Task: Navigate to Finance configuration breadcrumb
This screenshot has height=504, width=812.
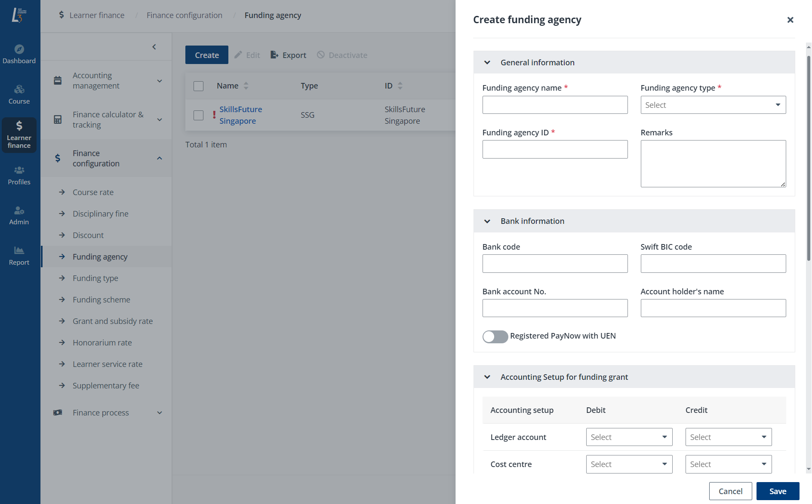Action: click(x=184, y=15)
